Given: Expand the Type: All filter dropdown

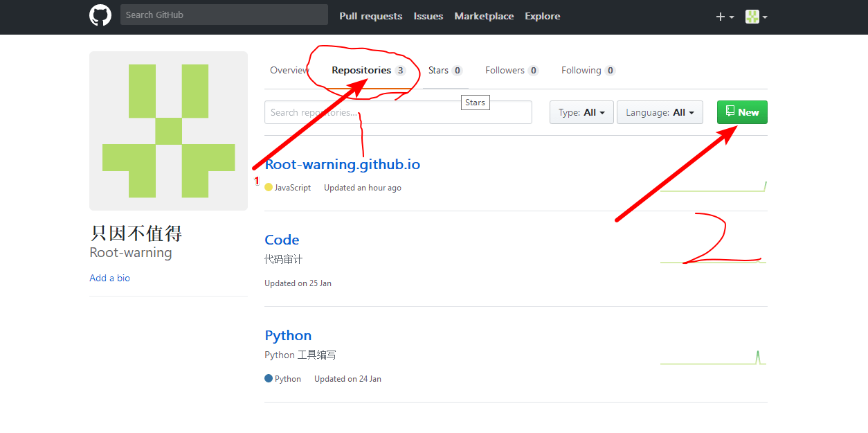Looking at the screenshot, I should pos(581,112).
